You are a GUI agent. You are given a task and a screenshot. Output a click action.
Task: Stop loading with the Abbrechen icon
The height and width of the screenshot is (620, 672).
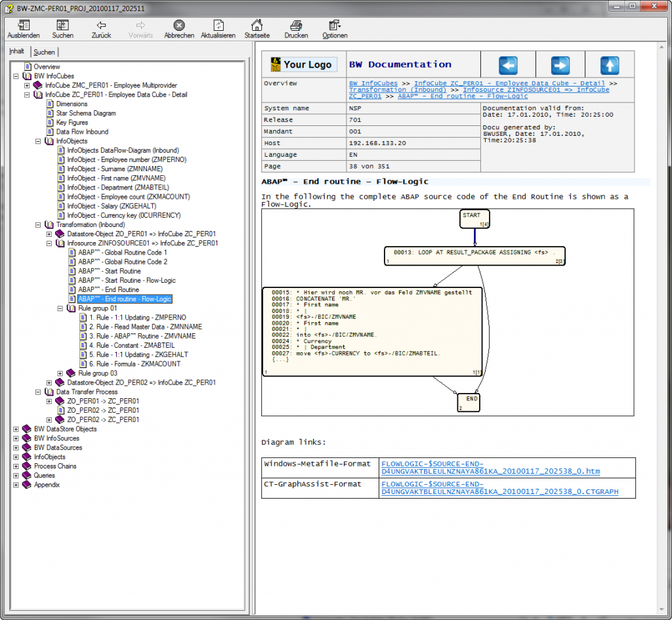coord(178,28)
